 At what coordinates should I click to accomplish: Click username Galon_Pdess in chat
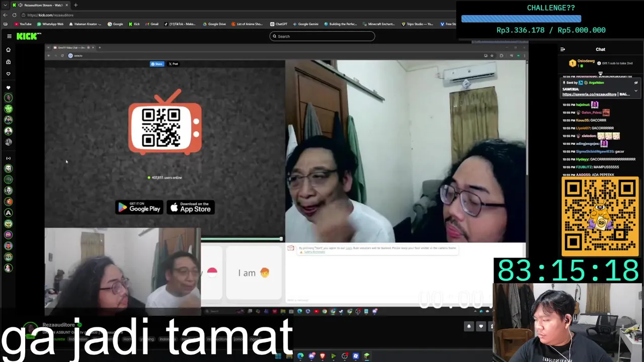point(591,113)
